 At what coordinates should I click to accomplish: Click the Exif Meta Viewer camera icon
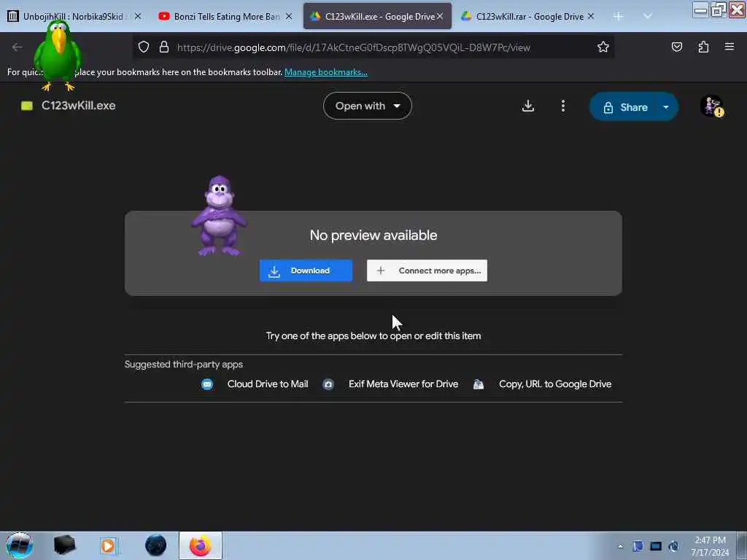coord(328,384)
